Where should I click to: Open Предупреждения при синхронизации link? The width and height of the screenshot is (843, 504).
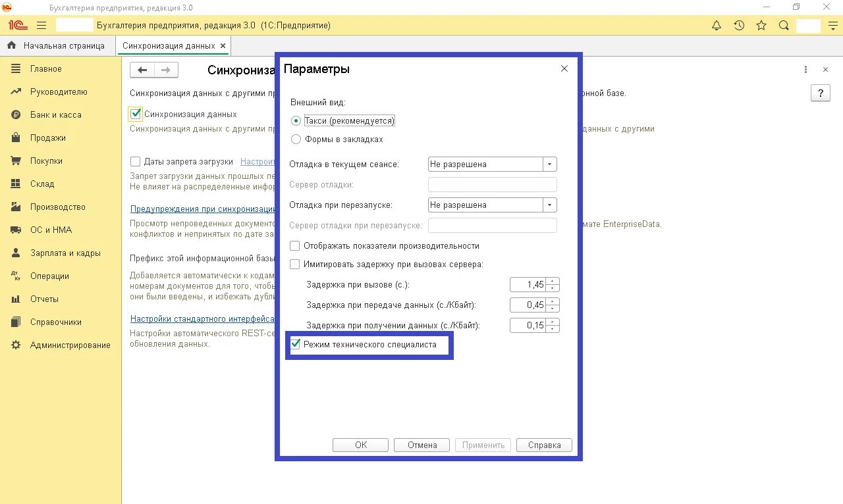click(x=202, y=209)
